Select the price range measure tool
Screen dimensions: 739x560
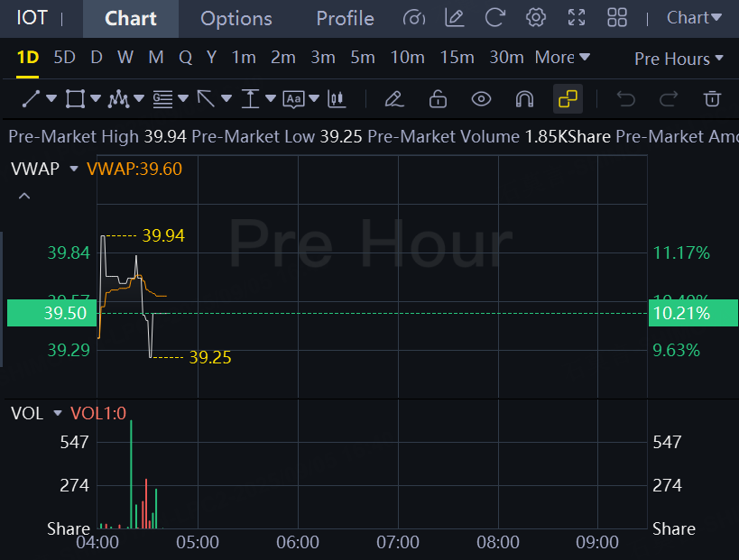click(250, 99)
